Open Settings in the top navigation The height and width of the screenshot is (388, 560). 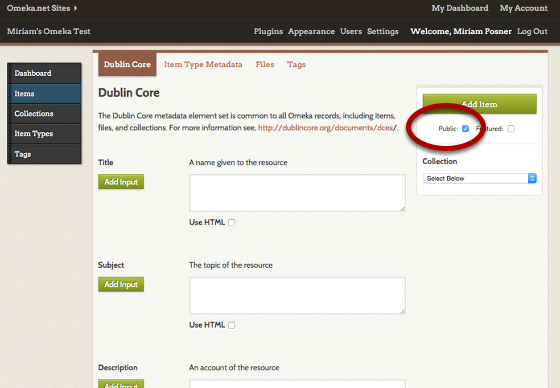(382, 31)
